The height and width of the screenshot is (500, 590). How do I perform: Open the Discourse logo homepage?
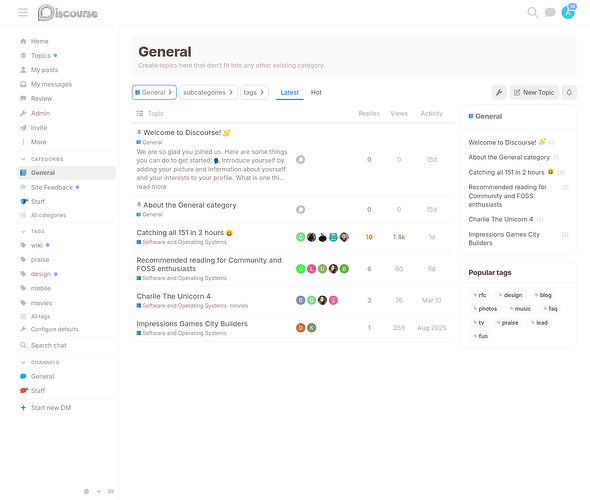coord(68,13)
